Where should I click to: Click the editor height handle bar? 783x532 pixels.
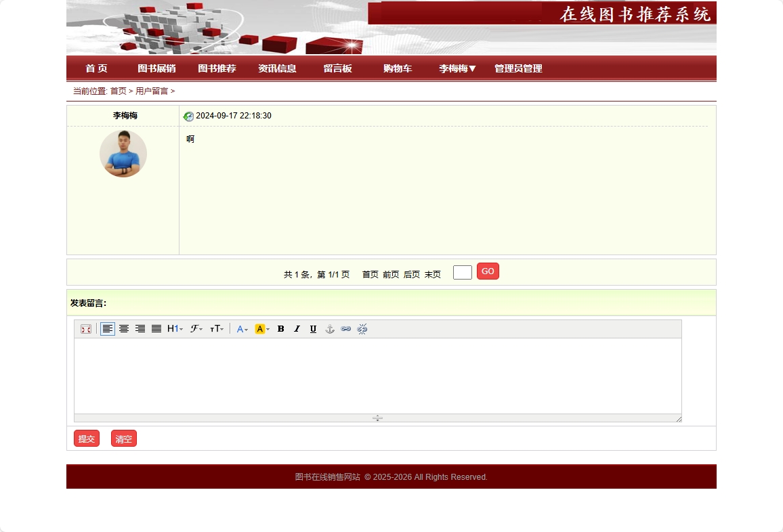[377, 418]
